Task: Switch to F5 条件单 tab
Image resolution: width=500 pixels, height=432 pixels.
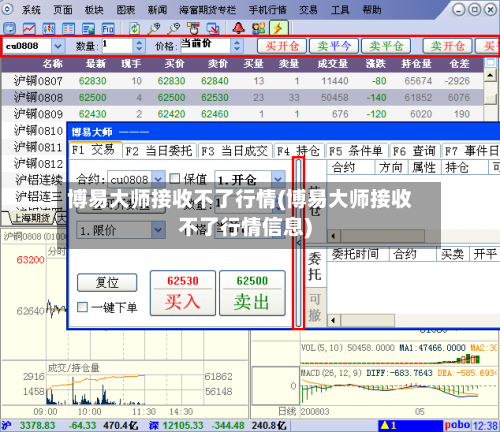Action: [356, 151]
